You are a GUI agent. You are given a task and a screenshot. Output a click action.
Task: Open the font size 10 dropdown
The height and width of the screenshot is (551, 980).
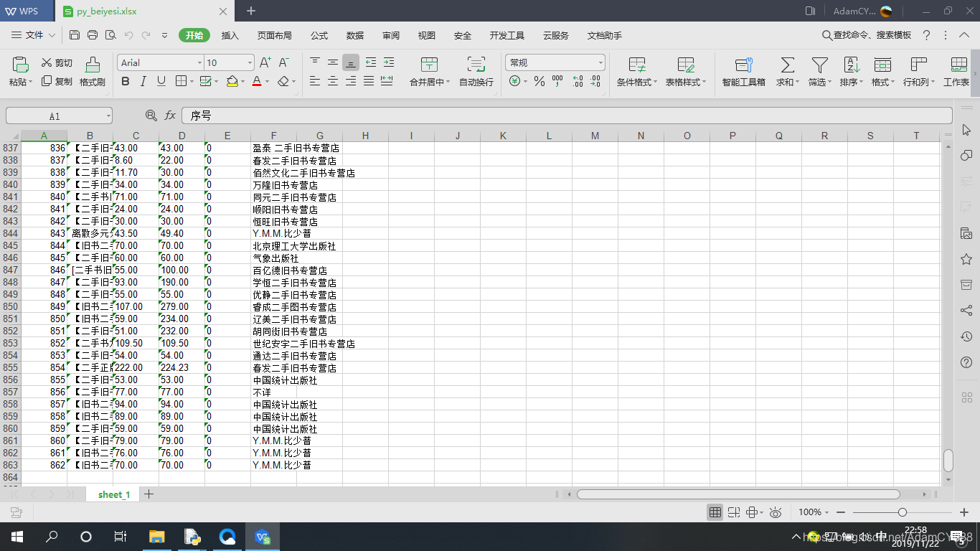[x=250, y=63]
